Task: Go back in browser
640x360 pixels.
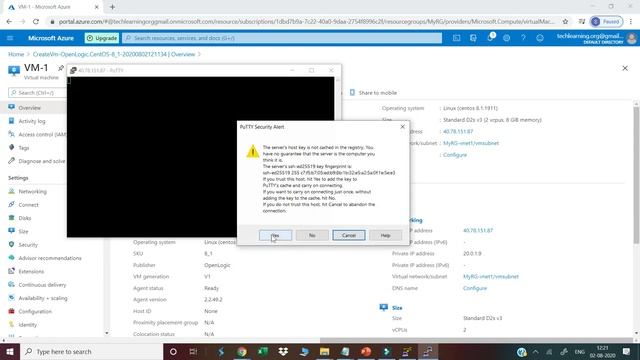Action: pos(9,21)
